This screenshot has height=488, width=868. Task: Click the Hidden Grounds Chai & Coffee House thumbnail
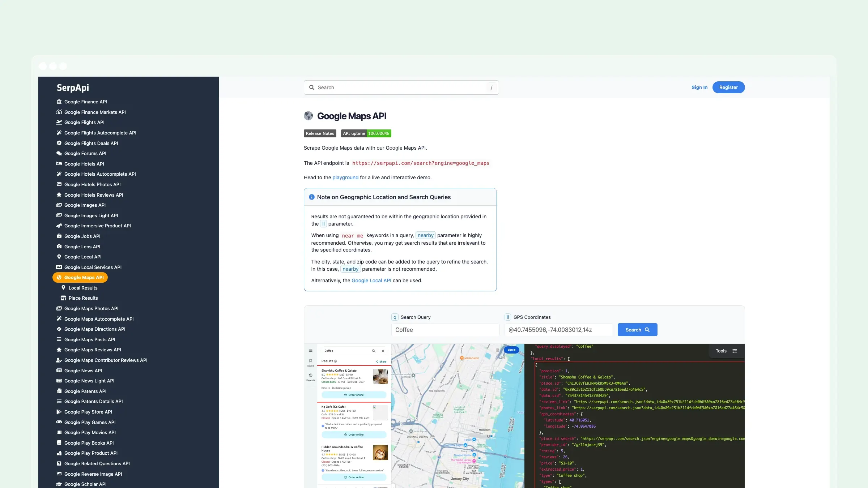pyautogui.click(x=380, y=453)
